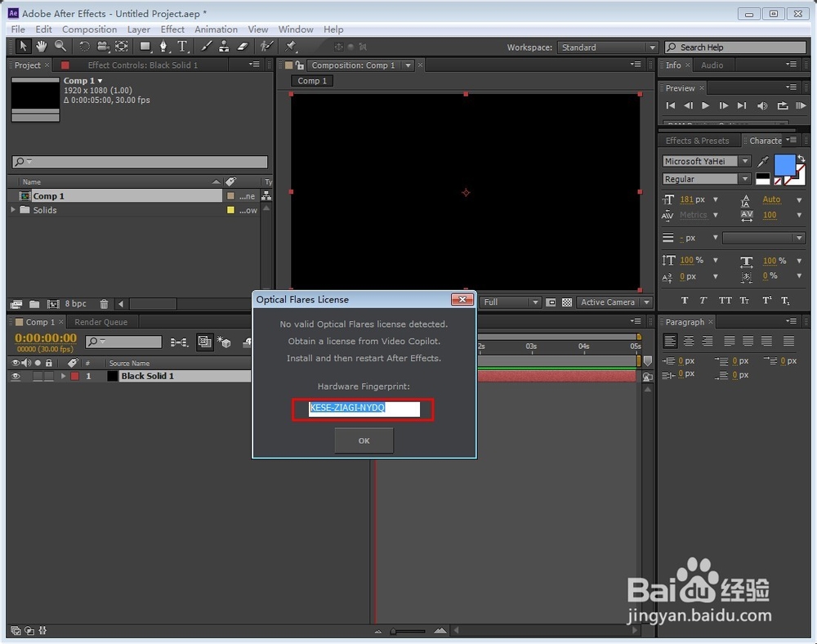The image size is (817, 644).
Task: Click Faux Bold T button in Character panel
Action: click(x=684, y=300)
